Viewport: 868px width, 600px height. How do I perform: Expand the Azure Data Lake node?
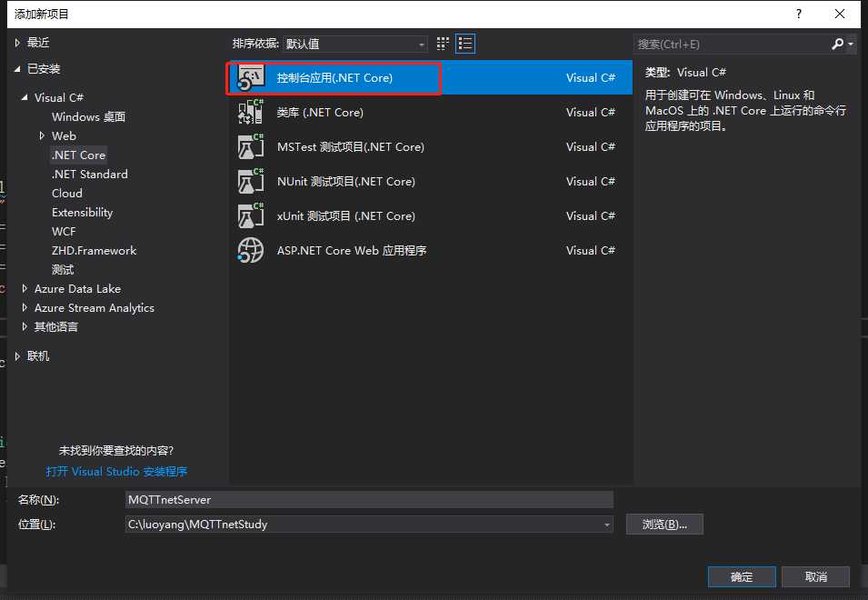click(x=25, y=288)
